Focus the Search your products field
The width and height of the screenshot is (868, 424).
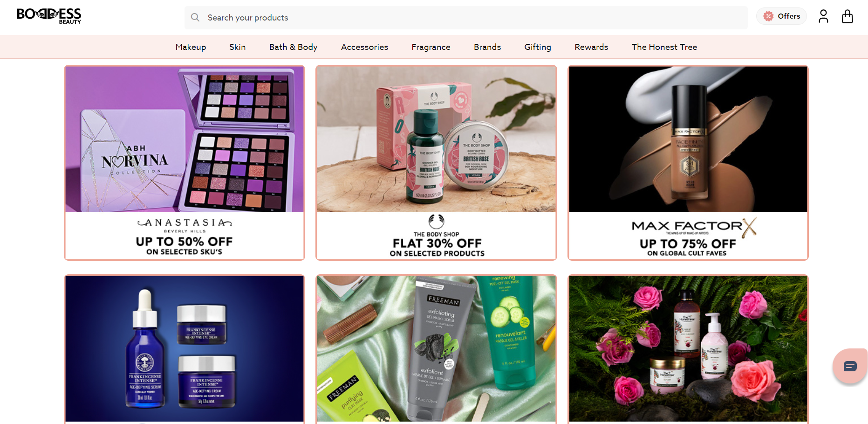[466, 18]
